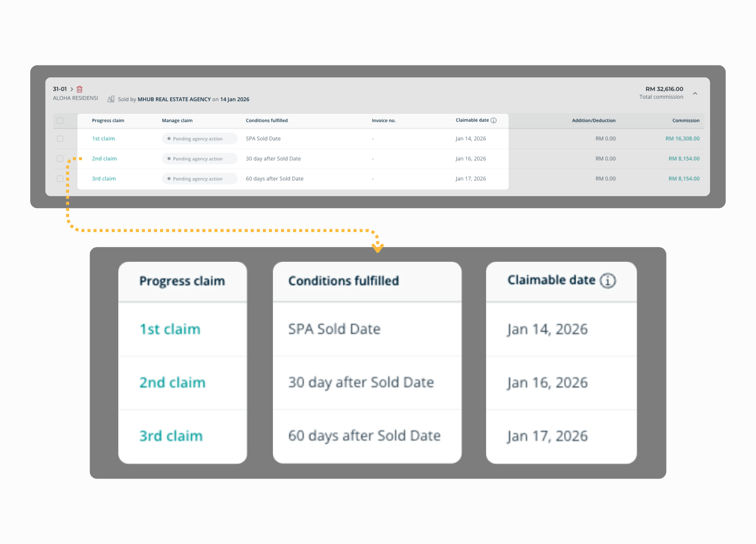
Task: Click the enlarged Jan 16, 2026 in the callout
Action: pyautogui.click(x=547, y=383)
